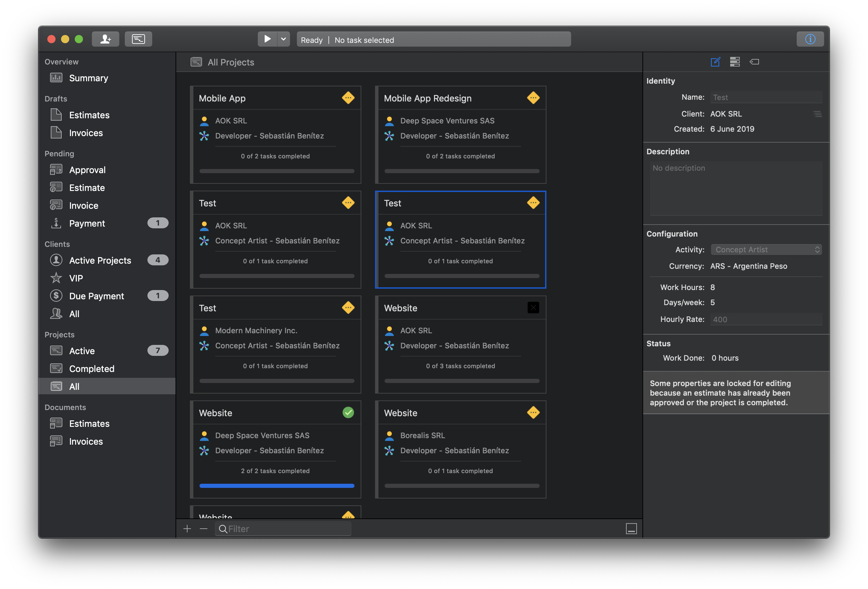
Task: Select Completed projects in sidebar
Action: click(92, 369)
